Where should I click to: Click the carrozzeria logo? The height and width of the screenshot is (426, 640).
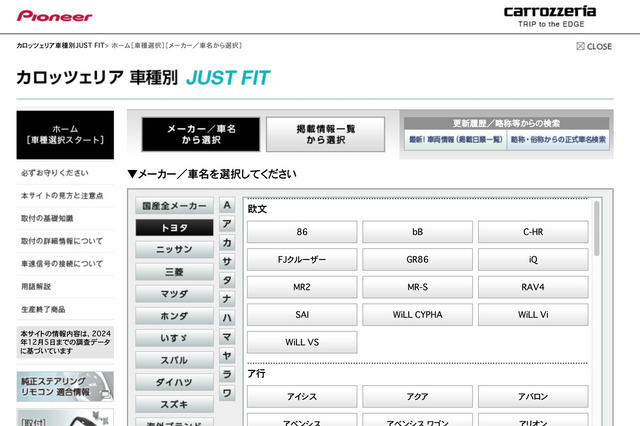[x=550, y=16]
